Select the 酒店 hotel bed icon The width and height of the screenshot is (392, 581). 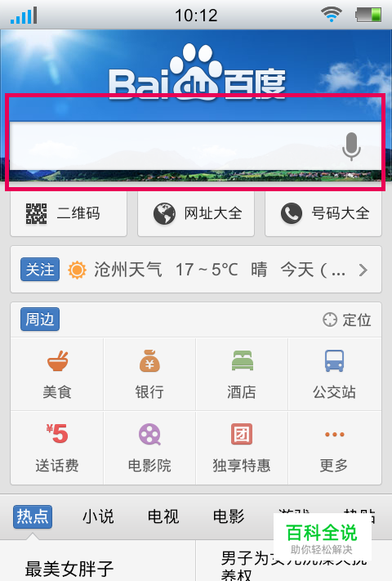pos(242,361)
